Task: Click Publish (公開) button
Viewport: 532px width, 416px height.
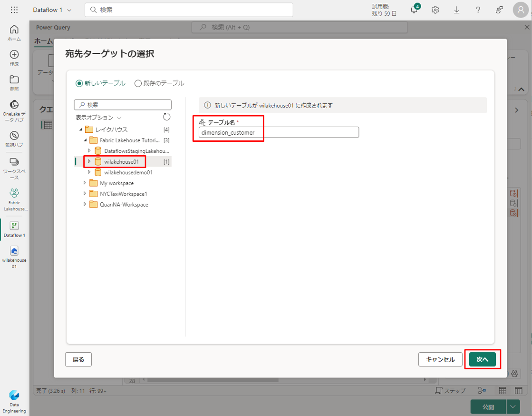Action: click(x=488, y=406)
